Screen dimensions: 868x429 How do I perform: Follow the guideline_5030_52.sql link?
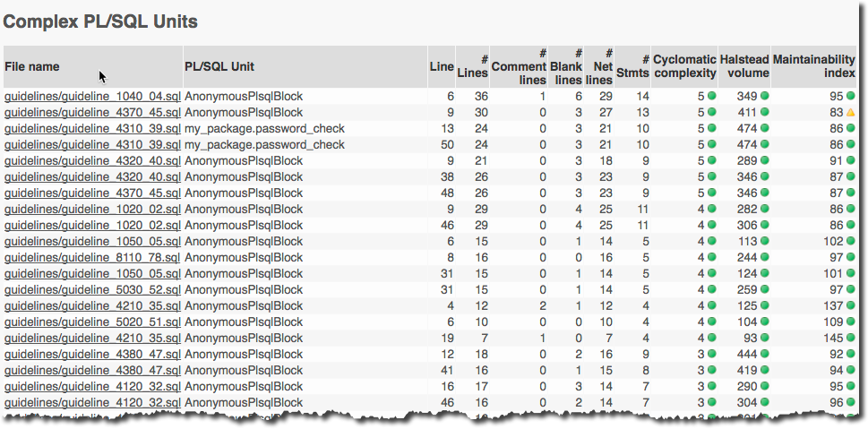point(92,289)
